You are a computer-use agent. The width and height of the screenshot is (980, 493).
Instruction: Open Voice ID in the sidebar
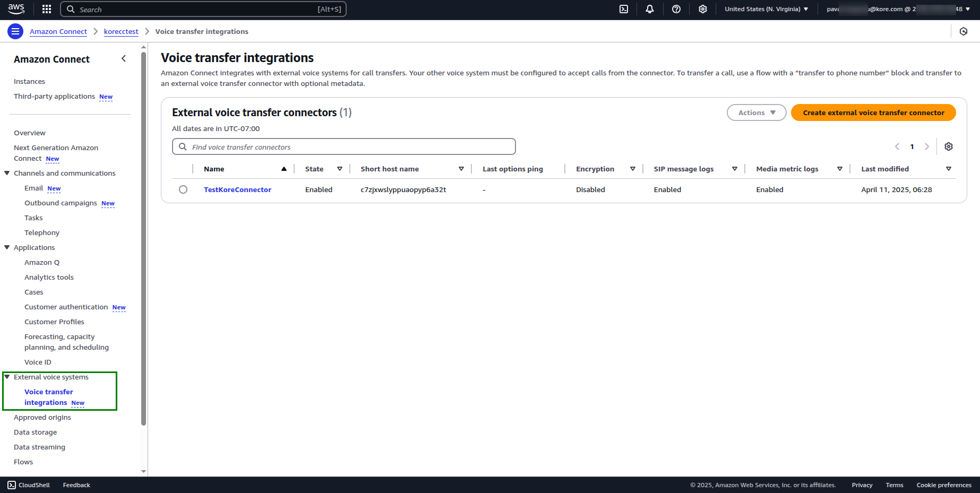point(38,362)
